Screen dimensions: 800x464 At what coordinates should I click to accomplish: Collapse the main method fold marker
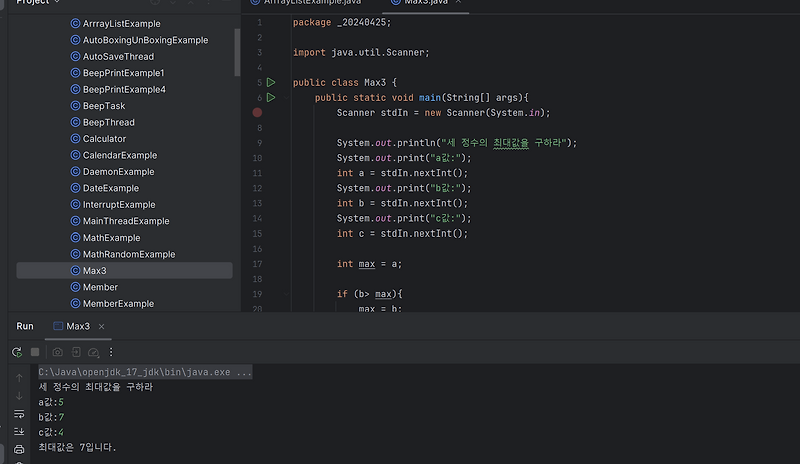[286, 97]
